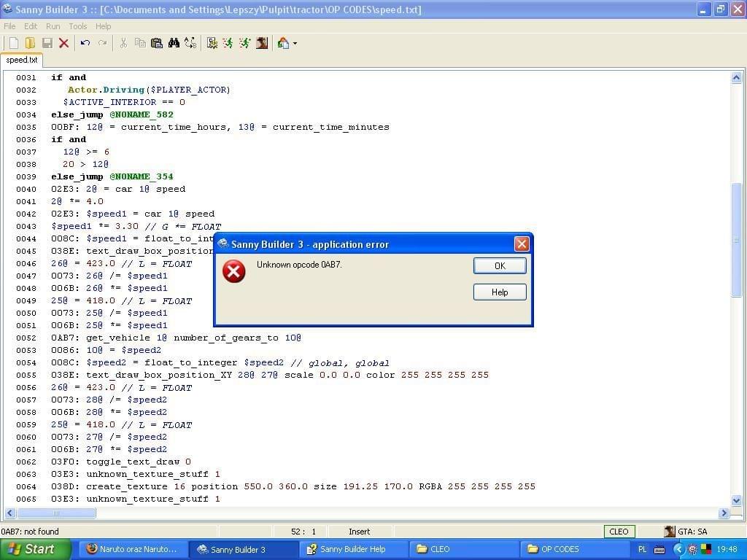Open the CLEO folder from the taskbar

463,550
